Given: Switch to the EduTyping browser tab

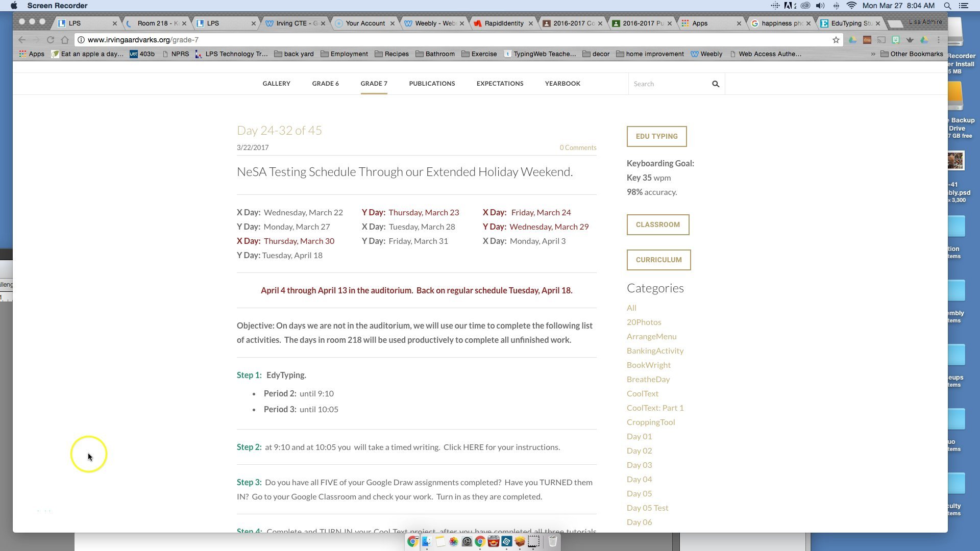Looking at the screenshot, I should coord(850,23).
